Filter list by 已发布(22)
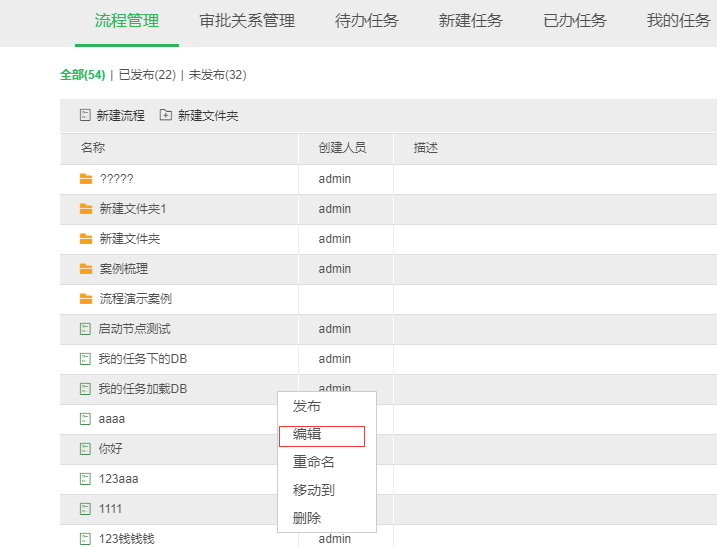 click(x=147, y=75)
